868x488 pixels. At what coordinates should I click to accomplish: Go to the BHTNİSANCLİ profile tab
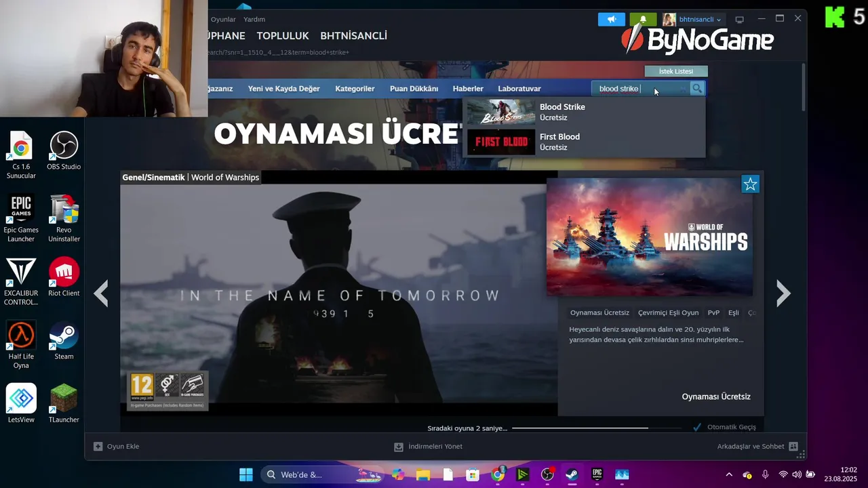click(x=353, y=35)
